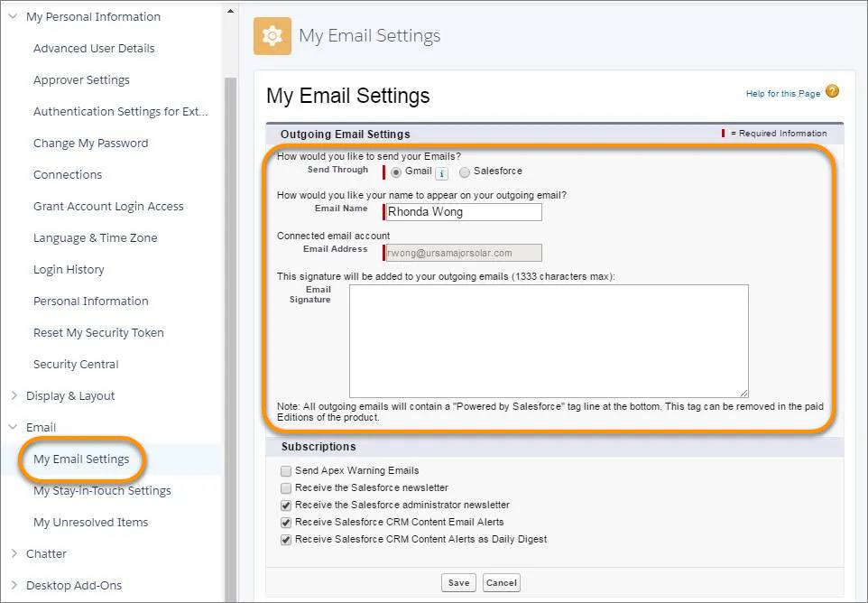Click the orange gear icon beside My Email Settings
This screenshot has width=868, height=603.
pos(272,36)
